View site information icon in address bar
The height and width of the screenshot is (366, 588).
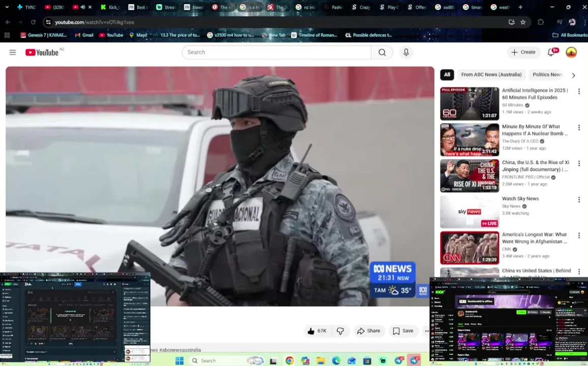click(48, 22)
